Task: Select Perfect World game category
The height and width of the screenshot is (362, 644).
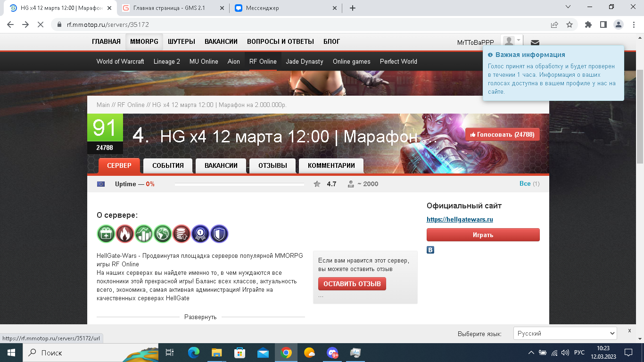Action: click(398, 61)
